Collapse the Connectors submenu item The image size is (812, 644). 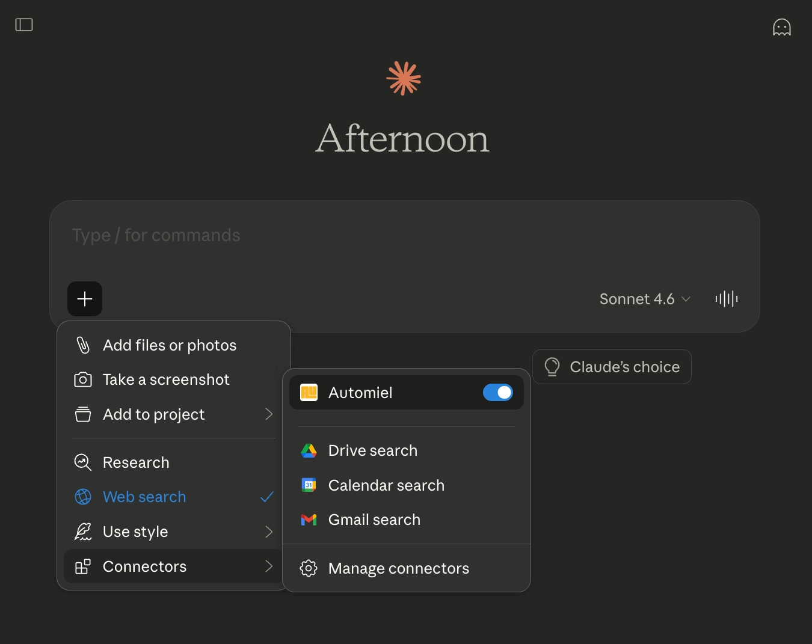[173, 566]
